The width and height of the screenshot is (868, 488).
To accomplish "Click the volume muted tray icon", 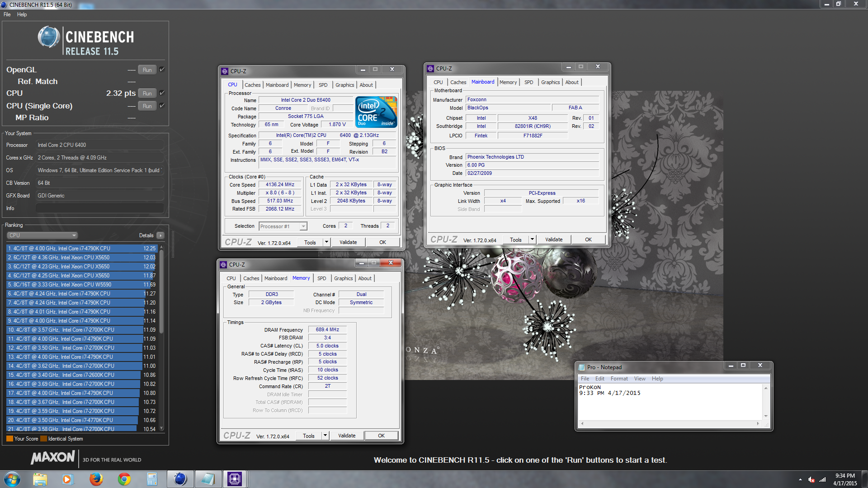I will 811,479.
